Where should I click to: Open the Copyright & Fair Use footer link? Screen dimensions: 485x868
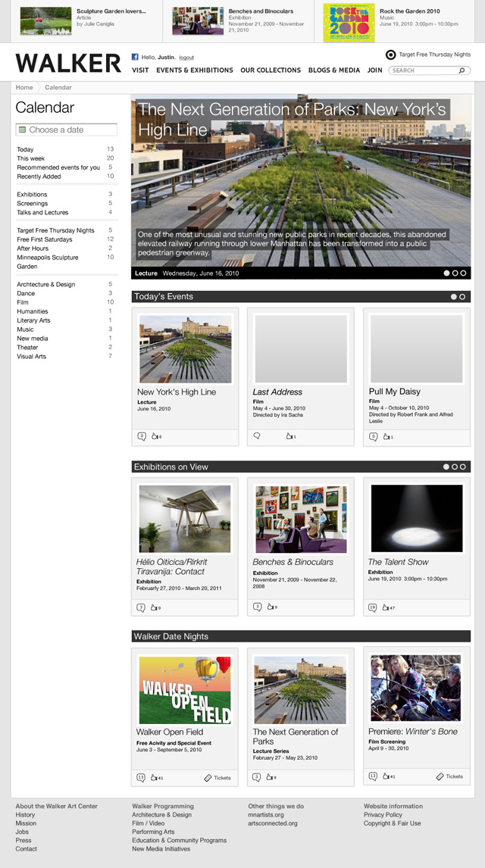[392, 824]
